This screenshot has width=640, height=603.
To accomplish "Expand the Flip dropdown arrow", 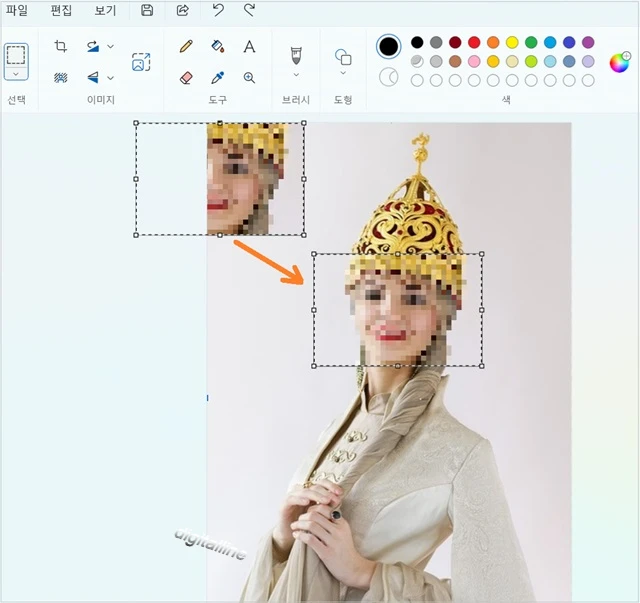I will pos(110,78).
